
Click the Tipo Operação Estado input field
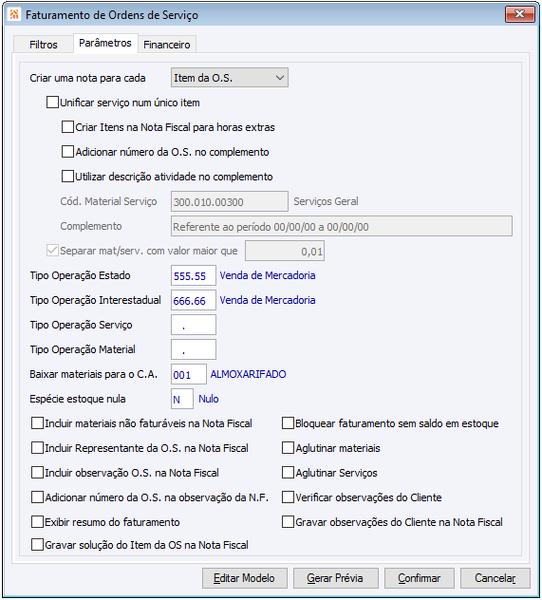click(193, 276)
